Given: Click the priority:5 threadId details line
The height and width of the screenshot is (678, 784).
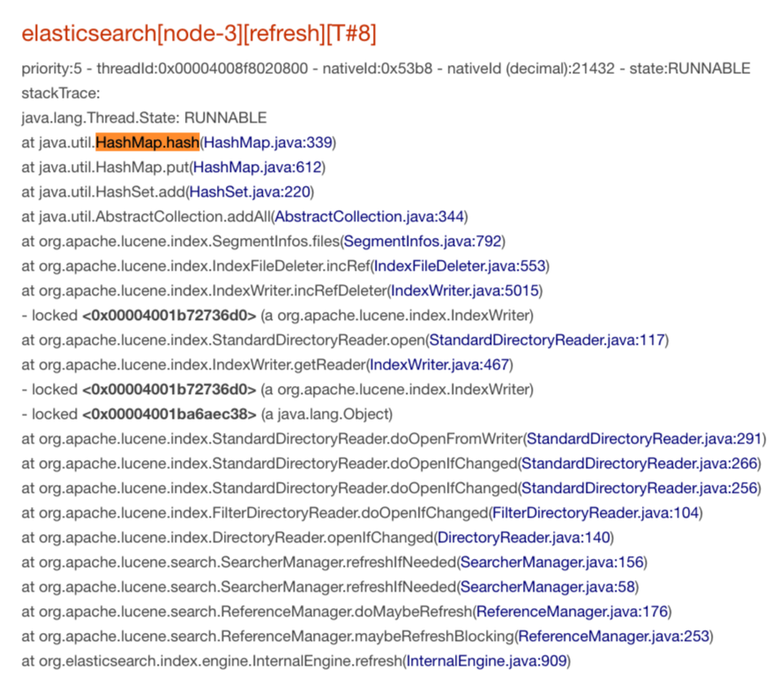Looking at the screenshot, I should [x=385, y=69].
